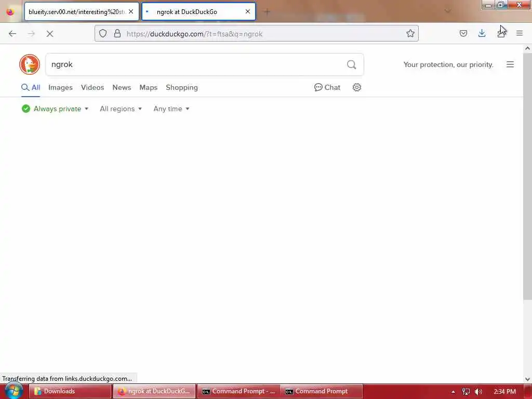Click the padlock site security icon
Viewport: 532px width, 399px height.
click(117, 33)
